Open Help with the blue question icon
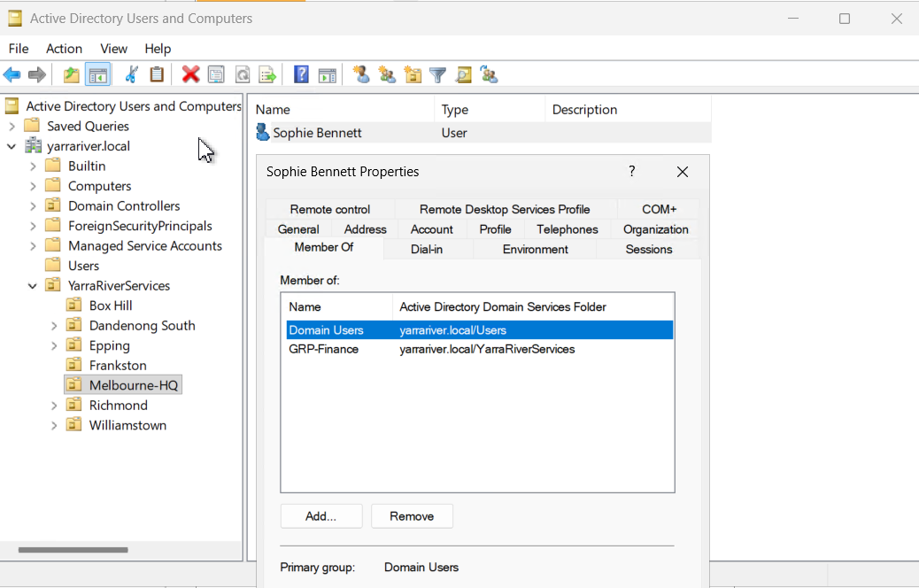Screen dimensions: 919x588 (301, 74)
